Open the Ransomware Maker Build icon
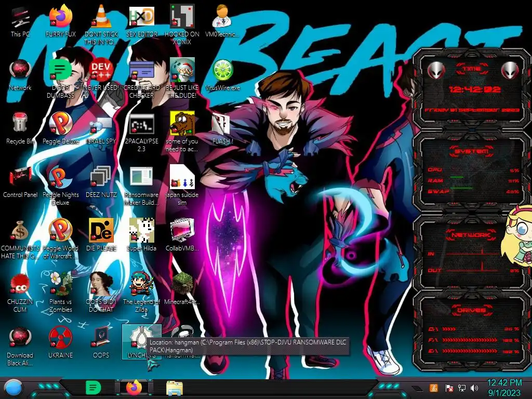This screenshot has height=399, width=532. (141, 185)
